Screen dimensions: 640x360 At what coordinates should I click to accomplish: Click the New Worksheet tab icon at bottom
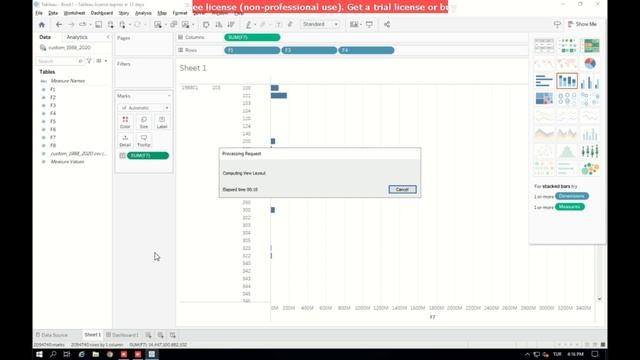pos(148,335)
